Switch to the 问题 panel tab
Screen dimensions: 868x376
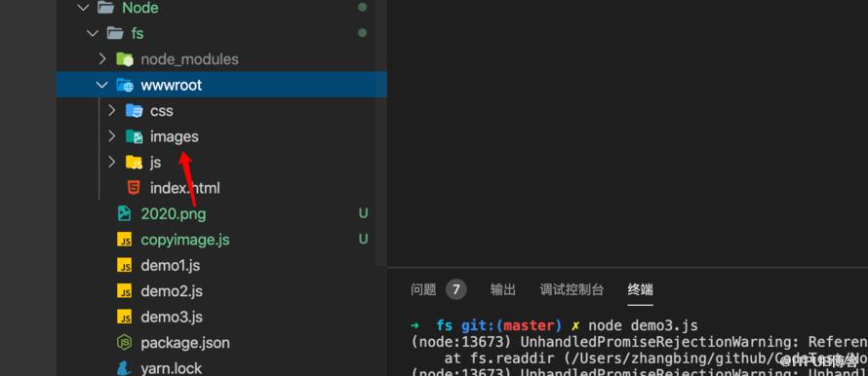click(423, 289)
